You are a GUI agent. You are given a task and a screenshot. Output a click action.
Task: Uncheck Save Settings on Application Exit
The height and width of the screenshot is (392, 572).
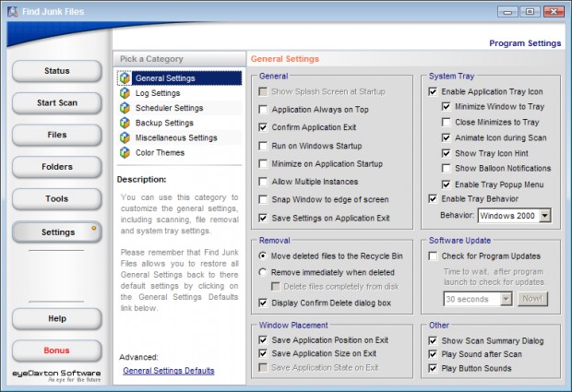[x=263, y=218]
